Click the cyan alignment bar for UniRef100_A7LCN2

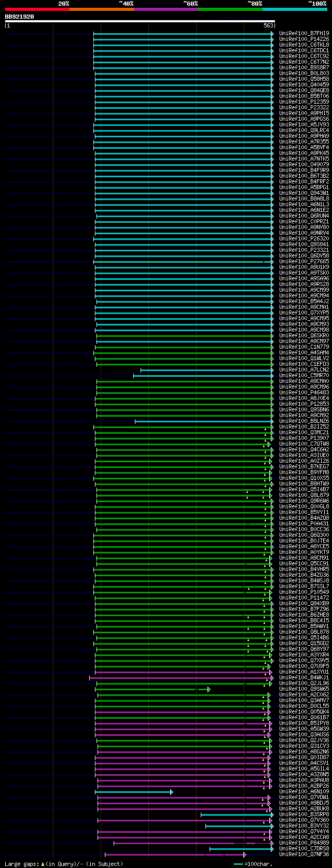[207, 370]
